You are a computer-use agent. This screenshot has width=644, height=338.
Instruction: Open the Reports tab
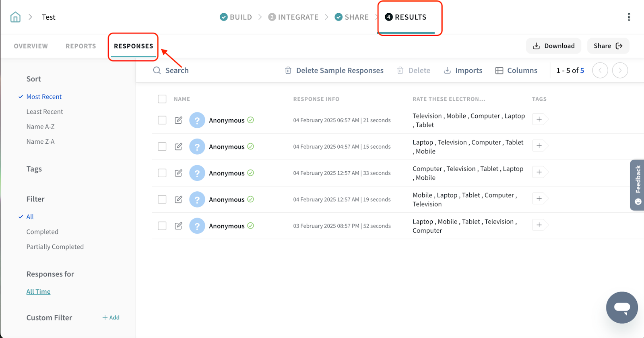[80, 46]
